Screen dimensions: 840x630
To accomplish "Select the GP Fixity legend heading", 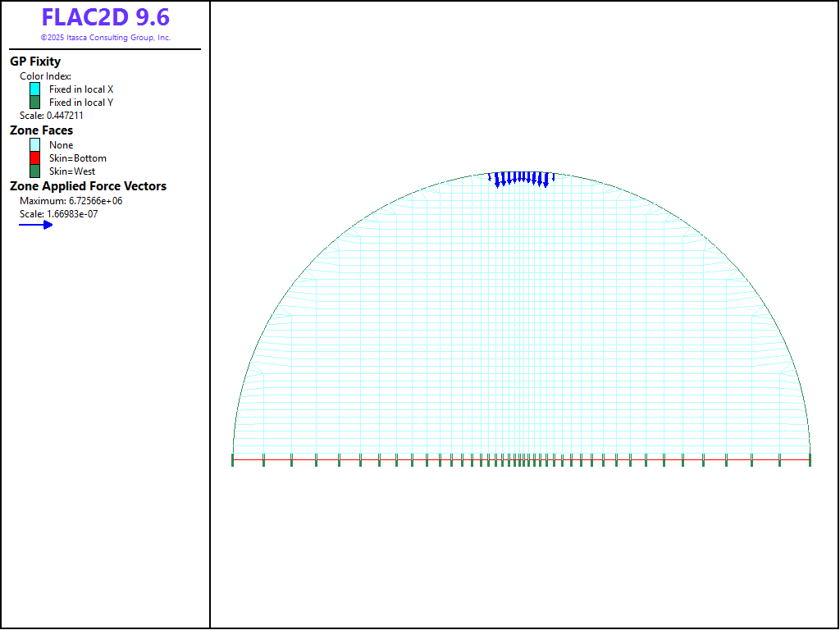I will click(x=35, y=62).
